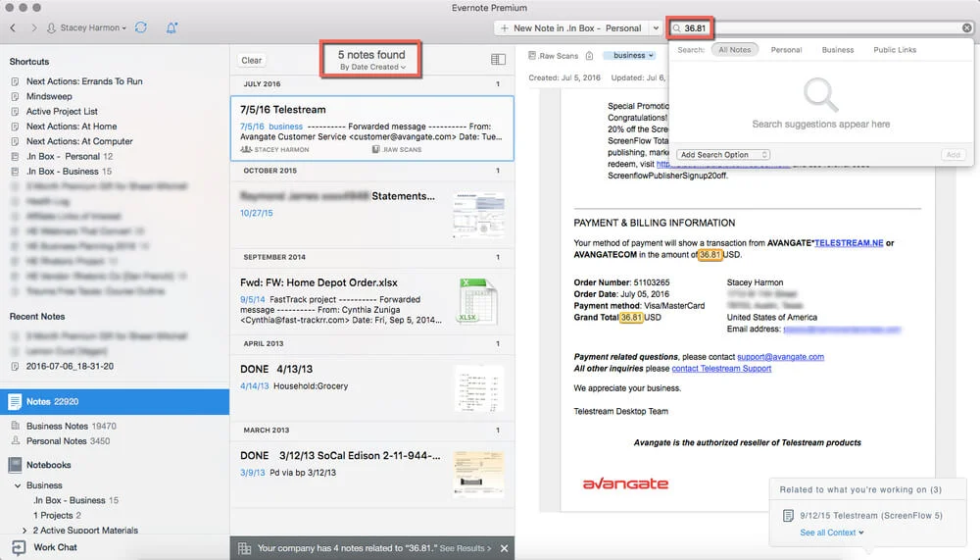Click the Avangate logo in the note
The height and width of the screenshot is (560, 980).
tap(625, 484)
